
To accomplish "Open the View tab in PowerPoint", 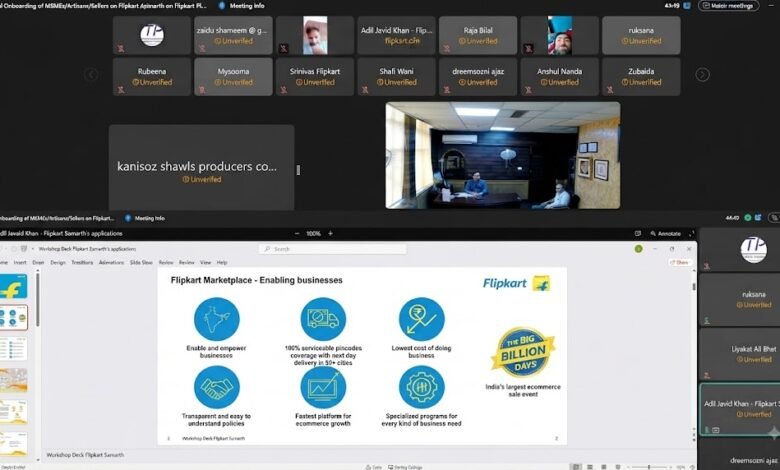I will coord(205,262).
